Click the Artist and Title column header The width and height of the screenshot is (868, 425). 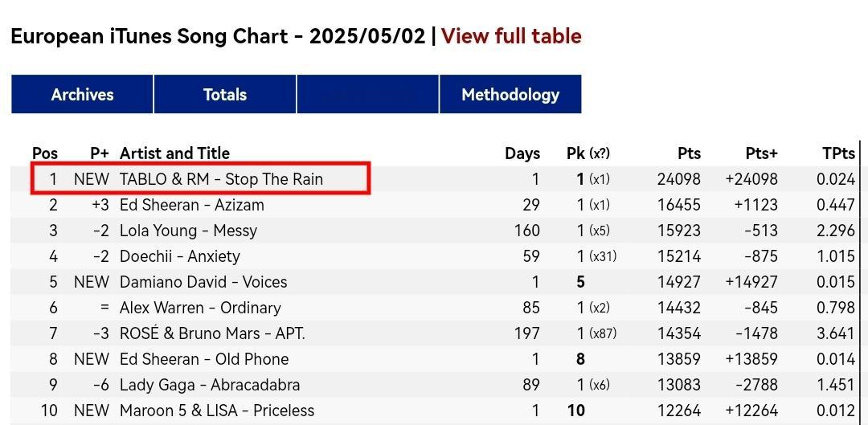(x=174, y=153)
